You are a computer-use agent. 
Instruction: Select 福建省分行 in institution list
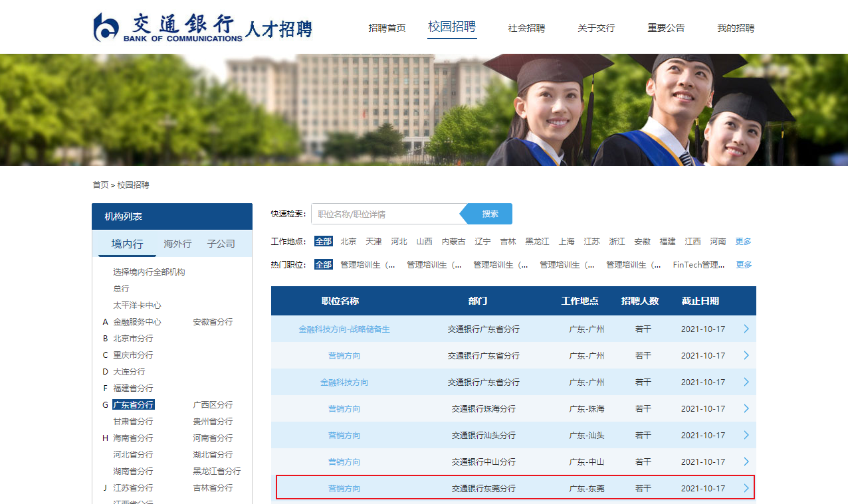pos(133,388)
